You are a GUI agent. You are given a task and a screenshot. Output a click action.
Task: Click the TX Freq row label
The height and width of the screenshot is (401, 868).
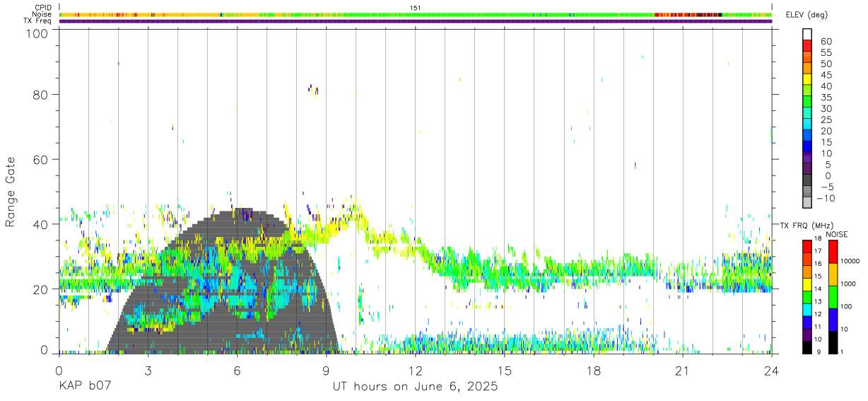(38, 21)
